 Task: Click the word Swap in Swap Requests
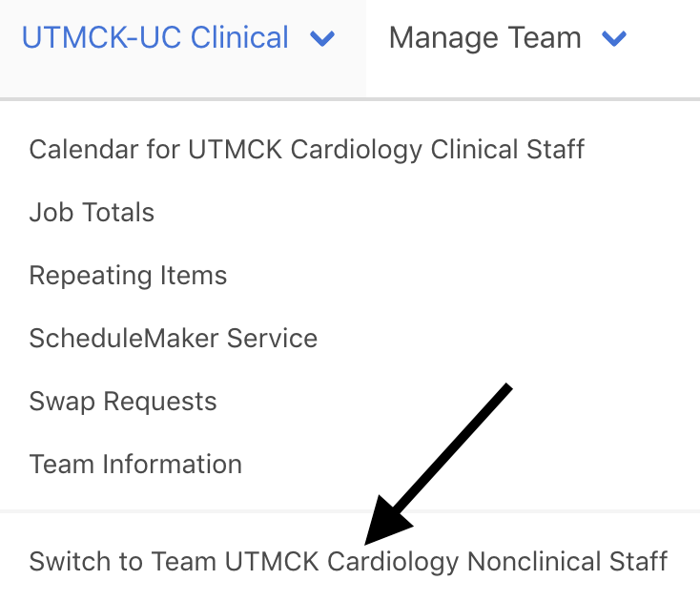(54, 402)
